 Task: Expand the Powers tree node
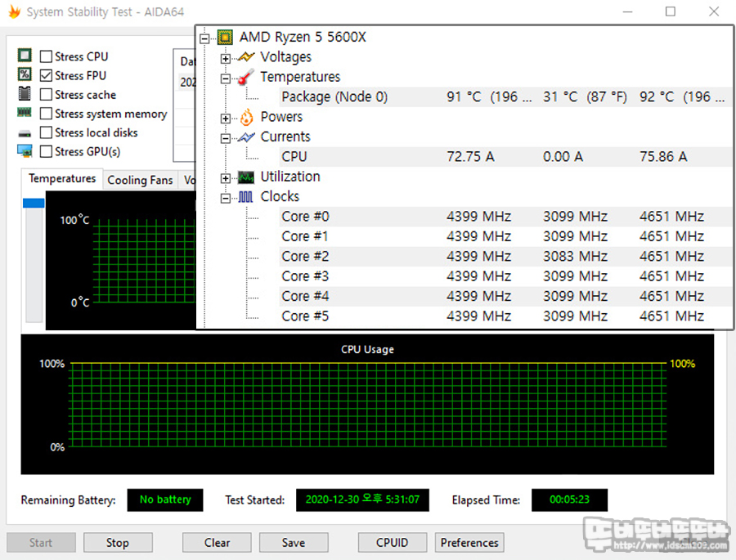tap(226, 119)
